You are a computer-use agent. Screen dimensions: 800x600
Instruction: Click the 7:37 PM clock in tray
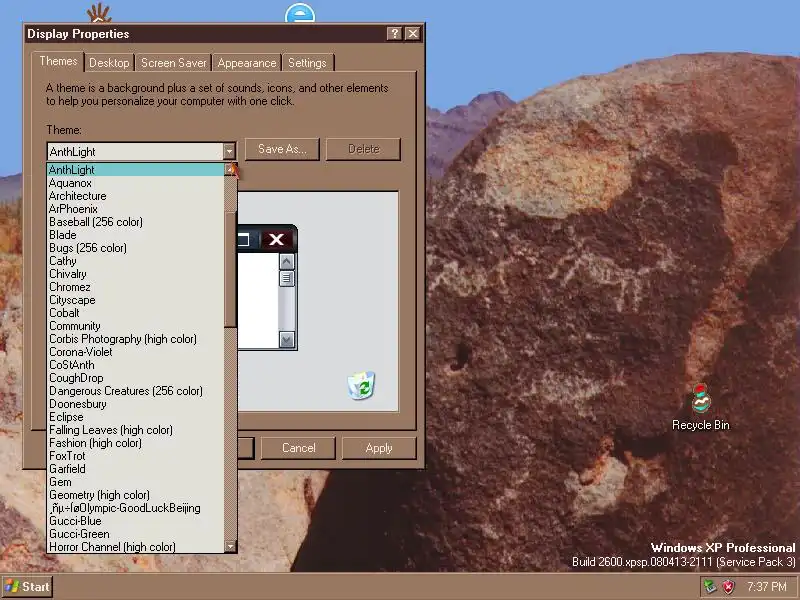(767, 586)
